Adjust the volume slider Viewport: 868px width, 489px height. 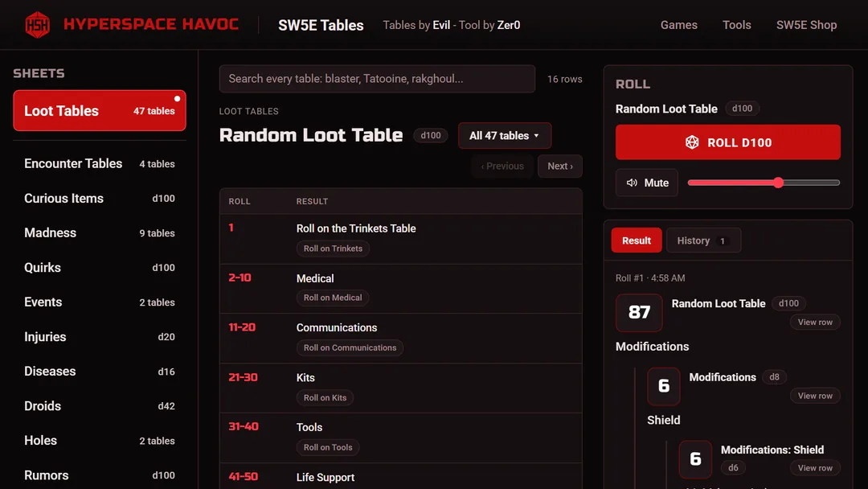764,183
